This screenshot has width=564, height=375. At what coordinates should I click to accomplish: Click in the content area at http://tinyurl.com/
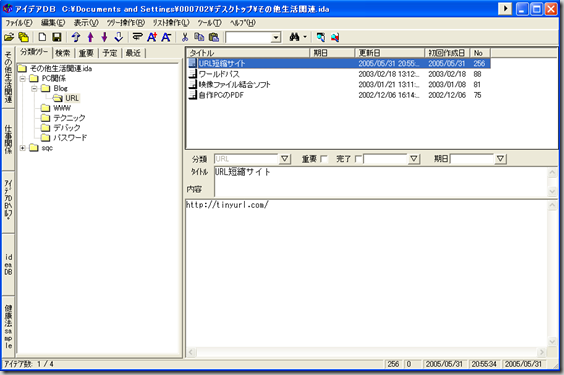click(x=227, y=205)
